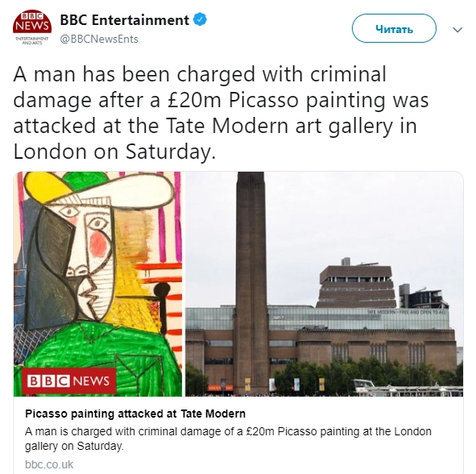Click the tweet text about Picasso painting
This screenshot has width=476, height=474.
click(221, 112)
